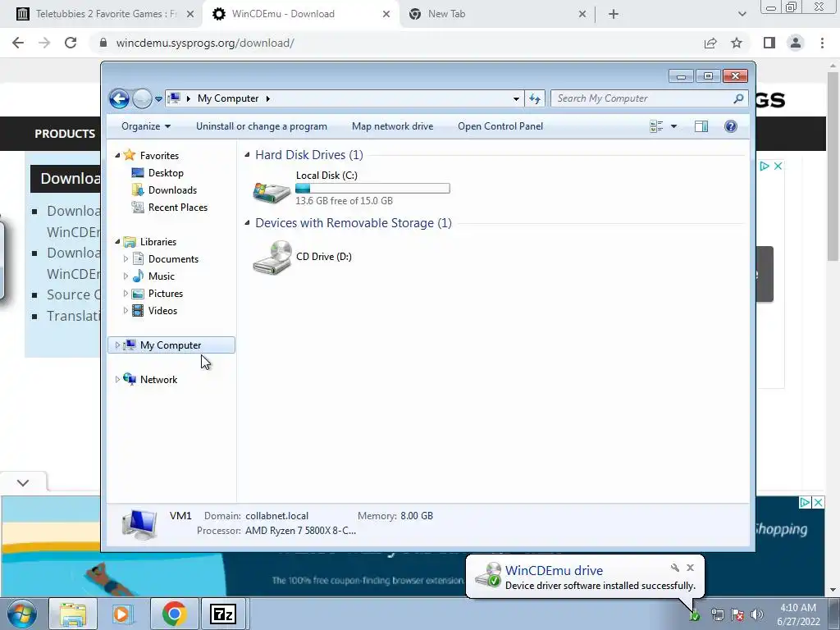The height and width of the screenshot is (630, 840).
Task: Switch to Chrome taskbar icon
Action: point(173,614)
